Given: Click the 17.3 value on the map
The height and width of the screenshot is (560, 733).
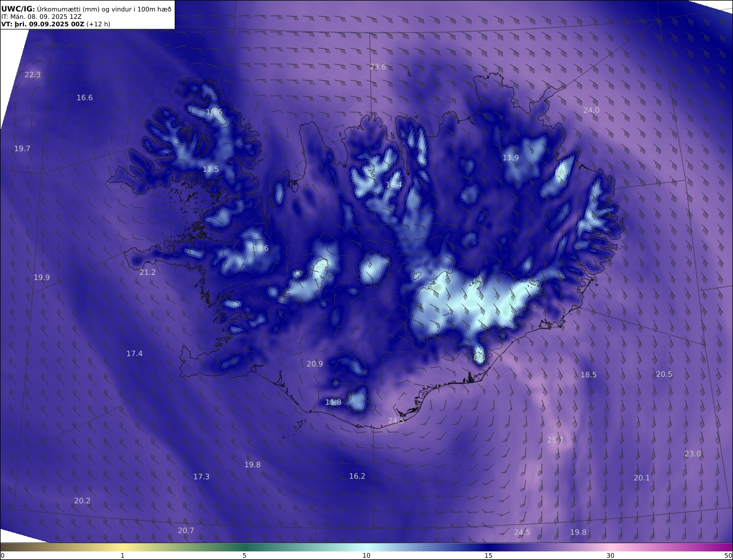Looking at the screenshot, I should pyautogui.click(x=202, y=476).
